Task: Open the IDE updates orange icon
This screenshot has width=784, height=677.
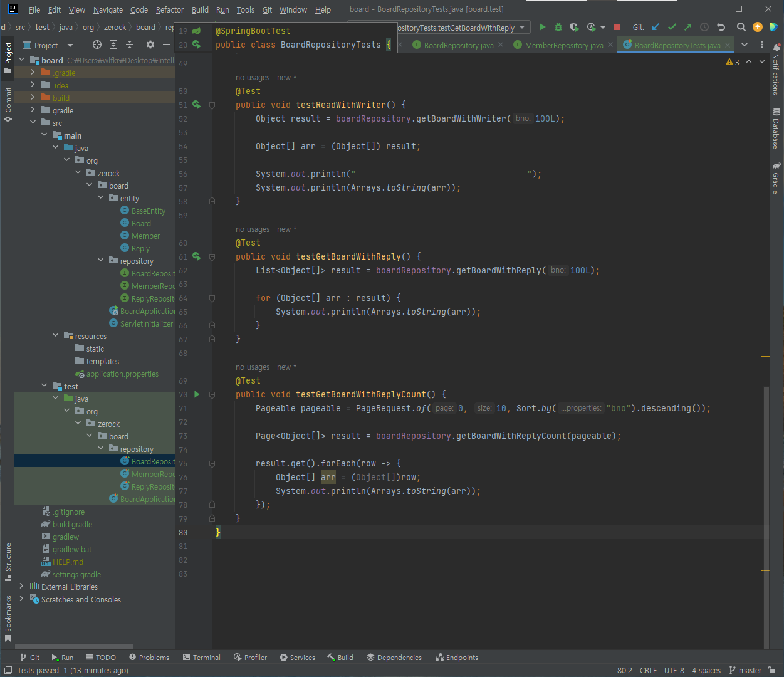Action: [757, 27]
